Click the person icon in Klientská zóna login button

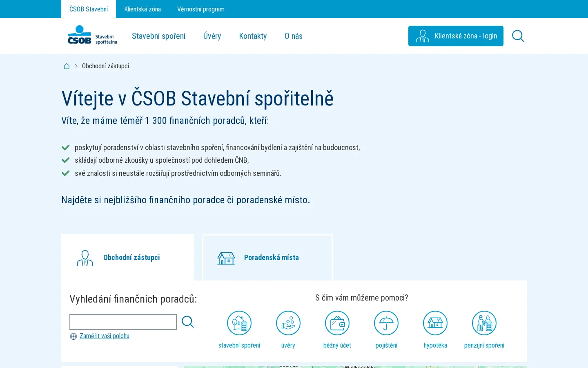pyautogui.click(x=422, y=36)
